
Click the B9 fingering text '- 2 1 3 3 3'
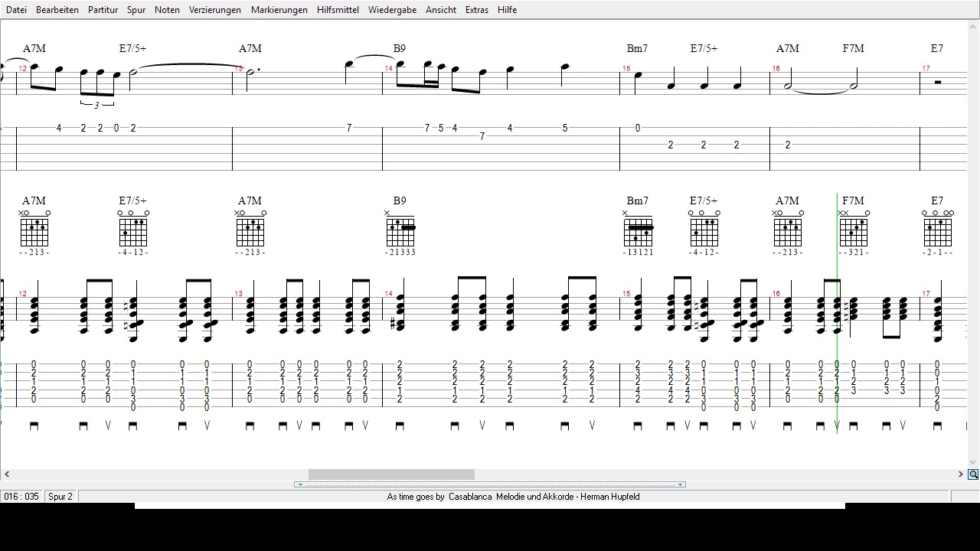tap(400, 253)
